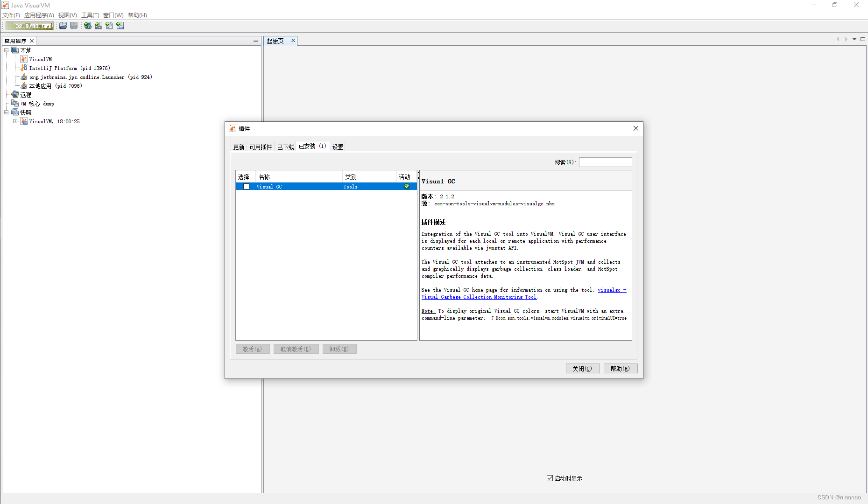
Task: Open the documents list dropdown arrow
Action: [x=854, y=39]
